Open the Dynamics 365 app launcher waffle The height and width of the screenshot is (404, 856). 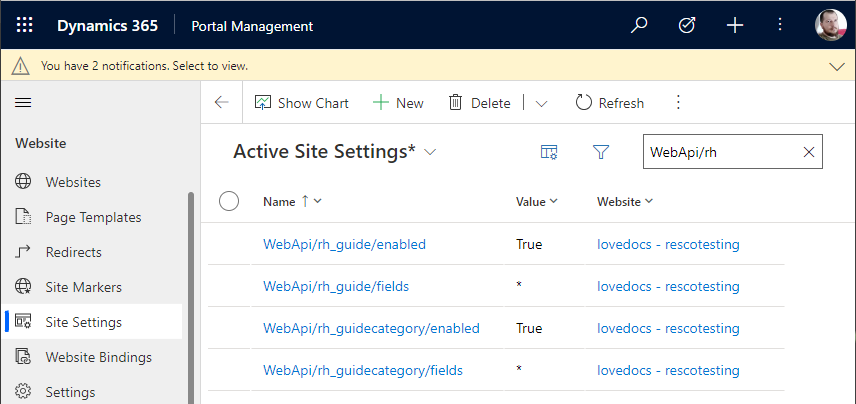(25, 26)
